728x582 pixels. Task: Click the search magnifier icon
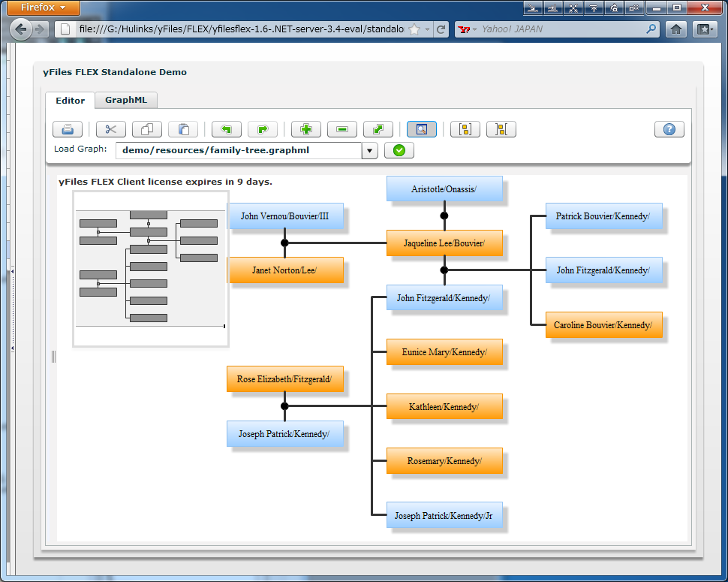(651, 29)
